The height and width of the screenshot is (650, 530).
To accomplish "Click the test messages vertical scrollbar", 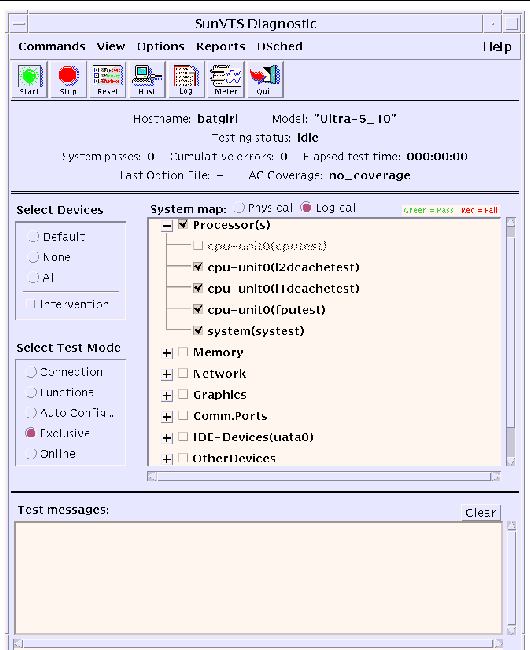I will click(511, 578).
